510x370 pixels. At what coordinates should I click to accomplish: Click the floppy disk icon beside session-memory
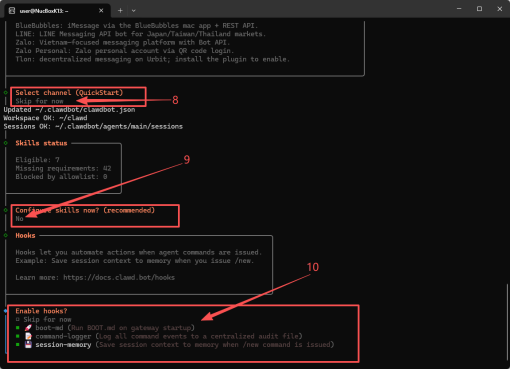(x=28, y=345)
